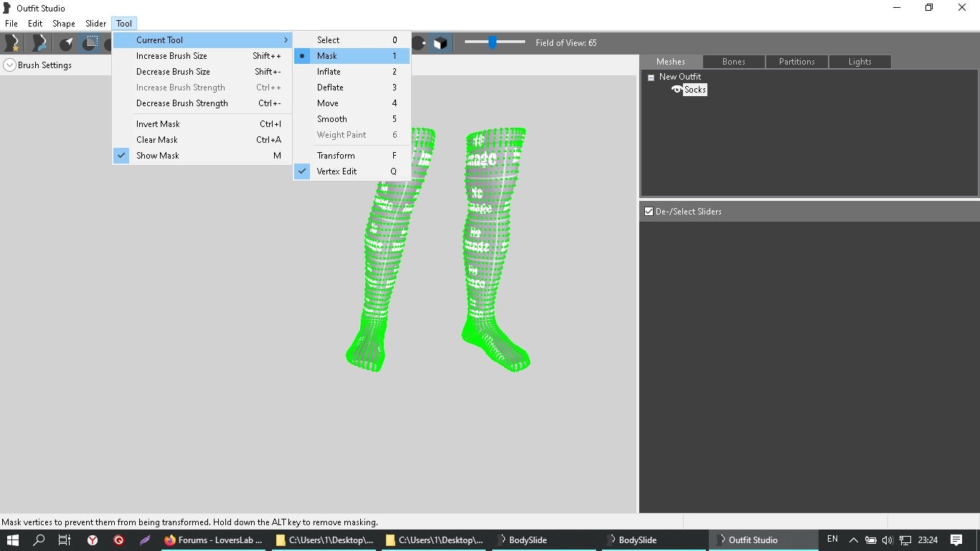Click the Mask brush toolbar icon
This screenshot has height=551, width=980.
pyautogui.click(x=90, y=43)
